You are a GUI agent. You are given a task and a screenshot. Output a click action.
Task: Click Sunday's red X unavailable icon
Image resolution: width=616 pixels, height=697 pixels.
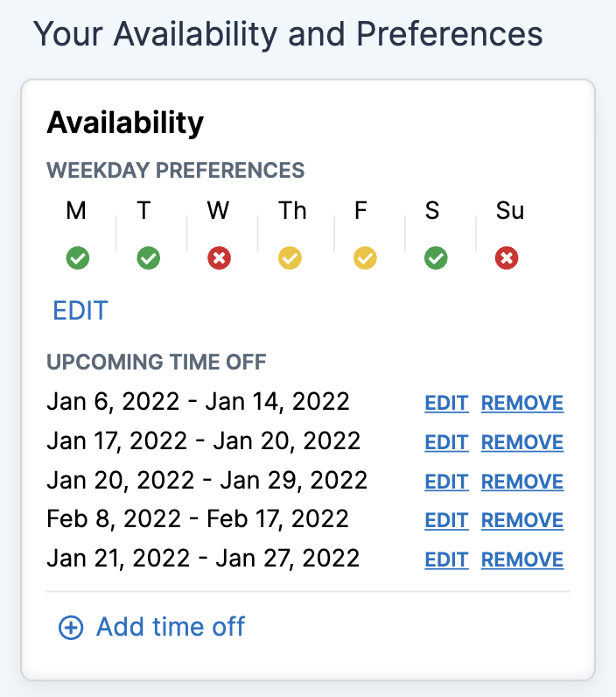click(x=507, y=257)
